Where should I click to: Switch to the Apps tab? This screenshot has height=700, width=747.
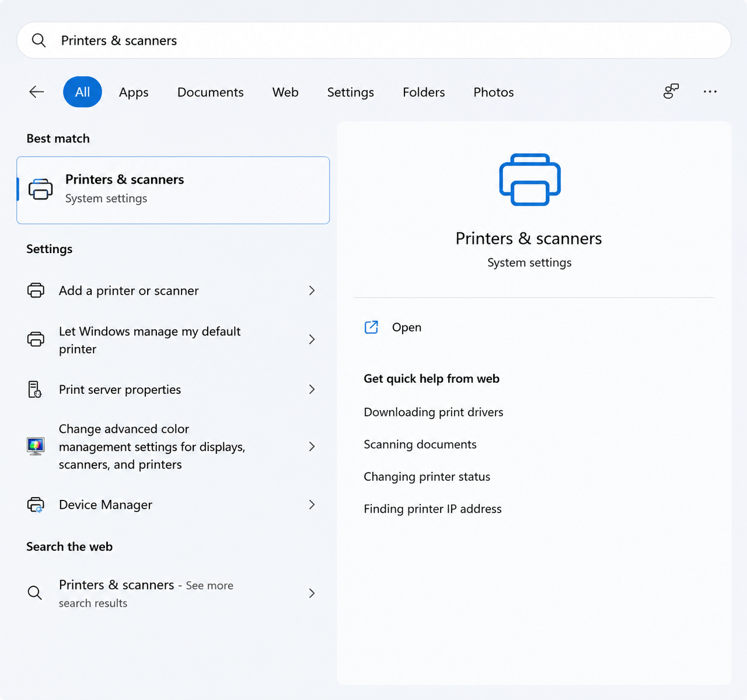(x=134, y=92)
